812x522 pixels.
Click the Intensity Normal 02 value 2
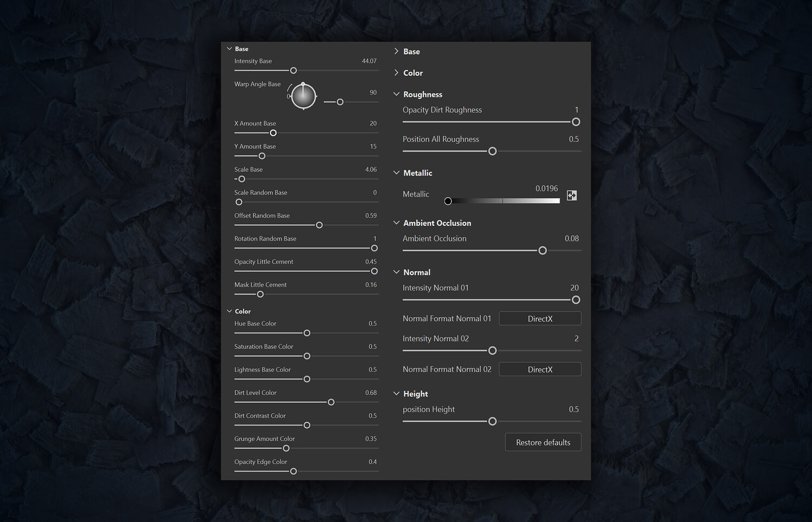(x=577, y=338)
